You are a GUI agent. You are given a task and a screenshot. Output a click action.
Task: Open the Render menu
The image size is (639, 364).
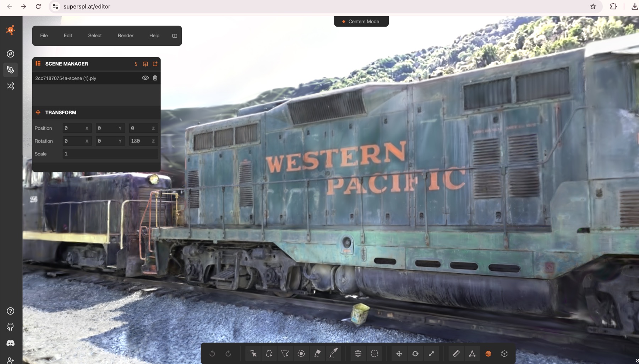point(126,36)
